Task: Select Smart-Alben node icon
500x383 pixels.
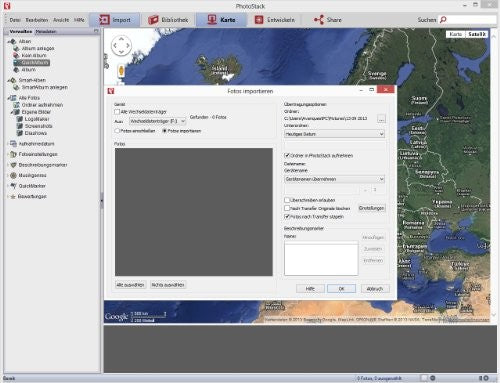Action: click(x=13, y=80)
